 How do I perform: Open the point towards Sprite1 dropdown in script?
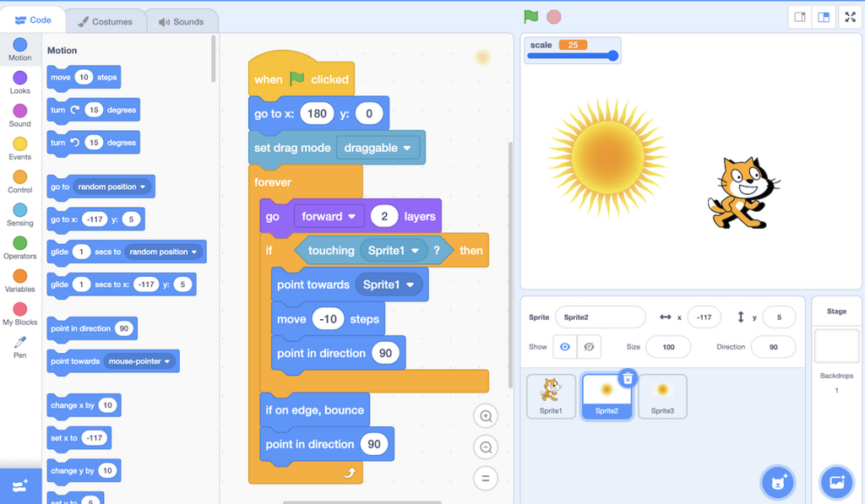[x=389, y=285]
